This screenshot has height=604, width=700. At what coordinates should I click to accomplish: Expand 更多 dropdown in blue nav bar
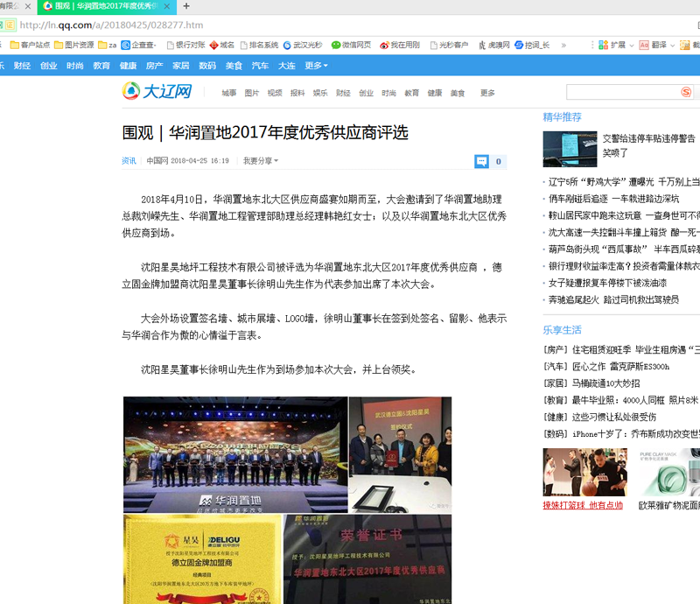point(316,66)
